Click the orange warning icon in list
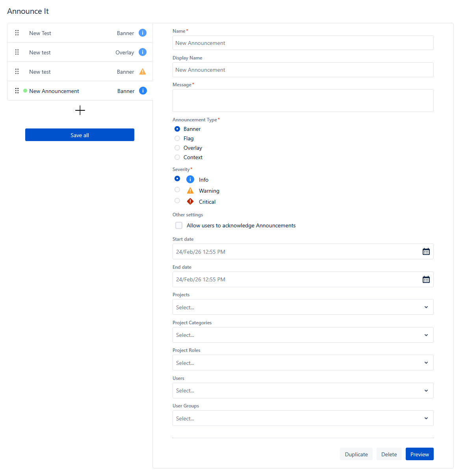Screen dimensions: 466x476 [143, 72]
